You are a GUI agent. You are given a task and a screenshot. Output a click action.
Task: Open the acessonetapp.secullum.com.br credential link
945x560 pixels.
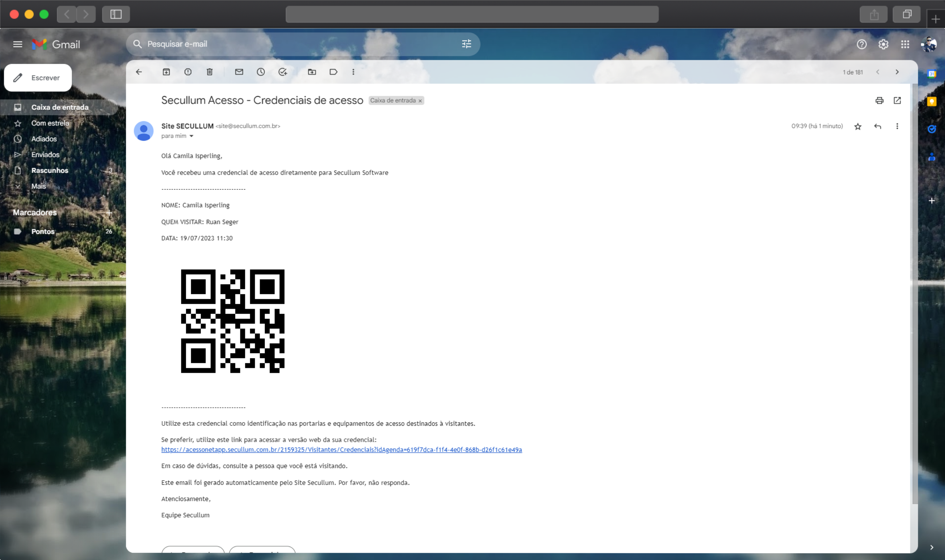(341, 449)
